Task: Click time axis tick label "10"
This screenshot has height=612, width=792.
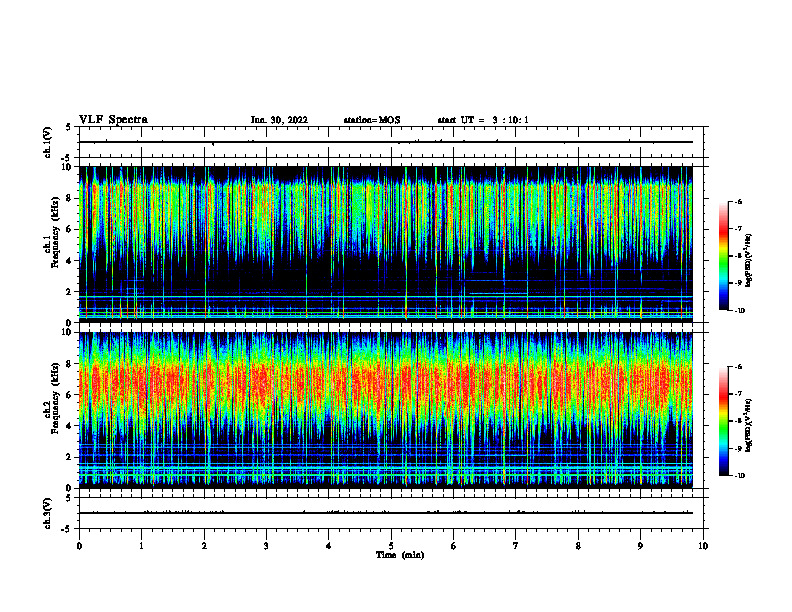Action: pos(703,546)
